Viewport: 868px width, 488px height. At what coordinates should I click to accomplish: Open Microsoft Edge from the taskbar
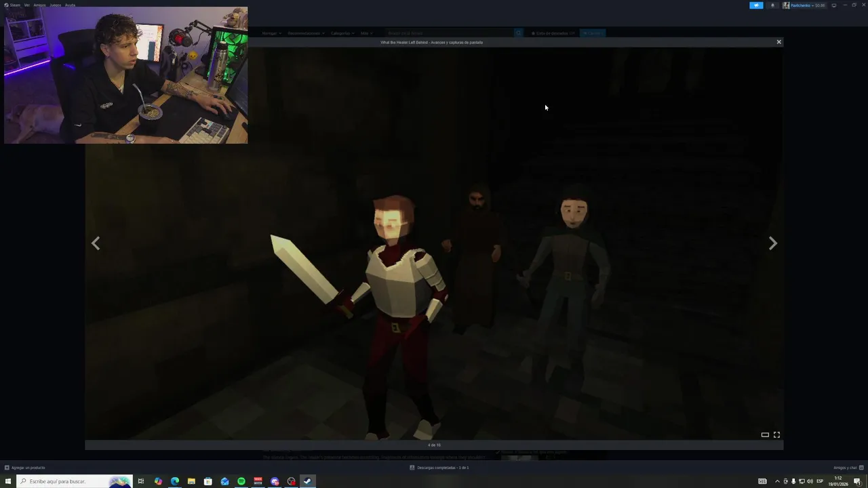(x=175, y=481)
